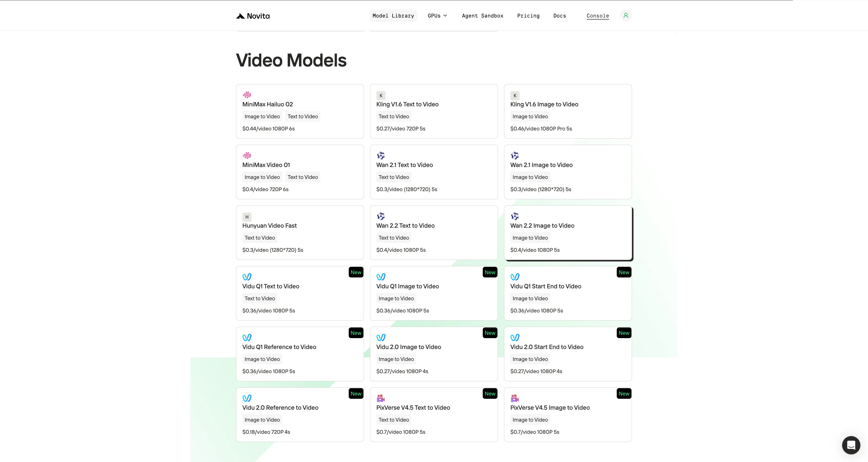Open the Console link
The width and height of the screenshot is (868, 462).
pyautogui.click(x=598, y=16)
